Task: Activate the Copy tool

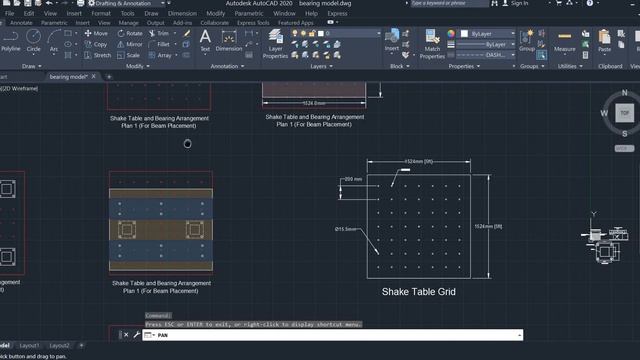Action: [96, 44]
